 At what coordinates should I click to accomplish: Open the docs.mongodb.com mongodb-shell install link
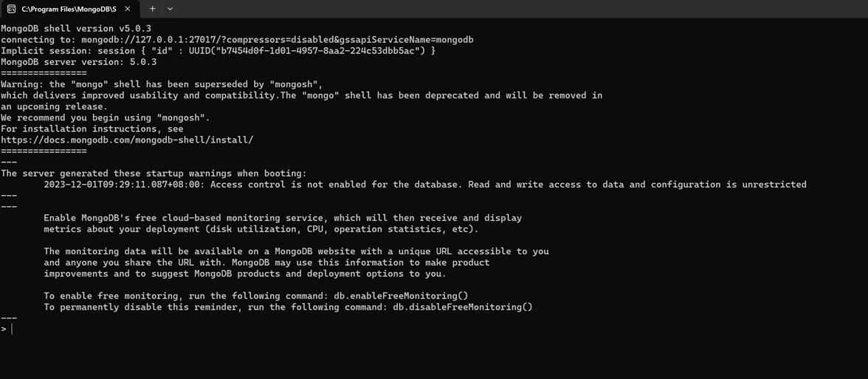click(x=127, y=140)
